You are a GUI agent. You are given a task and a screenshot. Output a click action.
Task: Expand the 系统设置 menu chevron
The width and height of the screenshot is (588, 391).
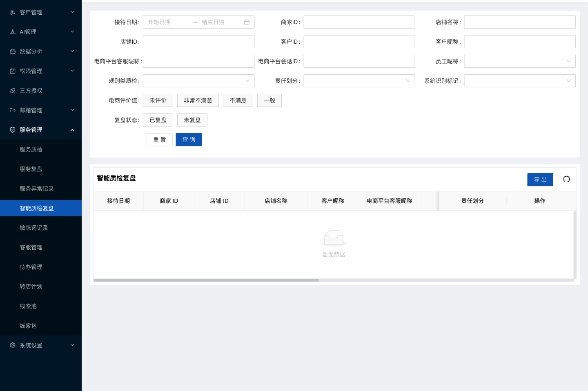click(72, 345)
